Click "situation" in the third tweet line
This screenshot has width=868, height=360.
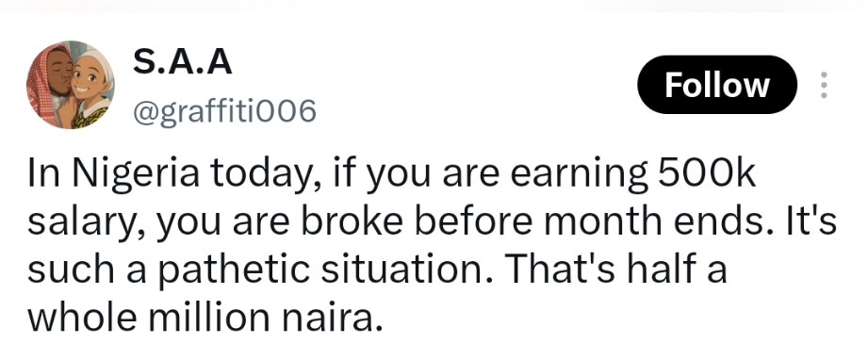(x=406, y=270)
